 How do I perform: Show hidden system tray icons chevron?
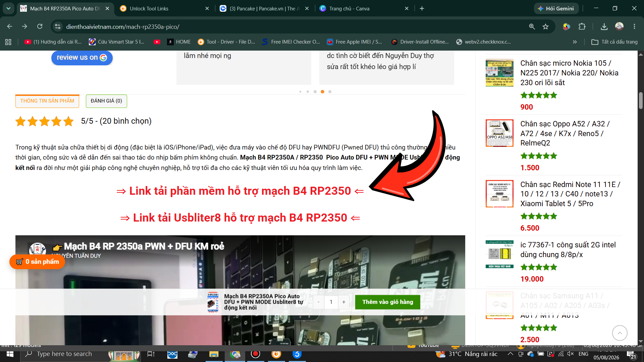[510, 354]
